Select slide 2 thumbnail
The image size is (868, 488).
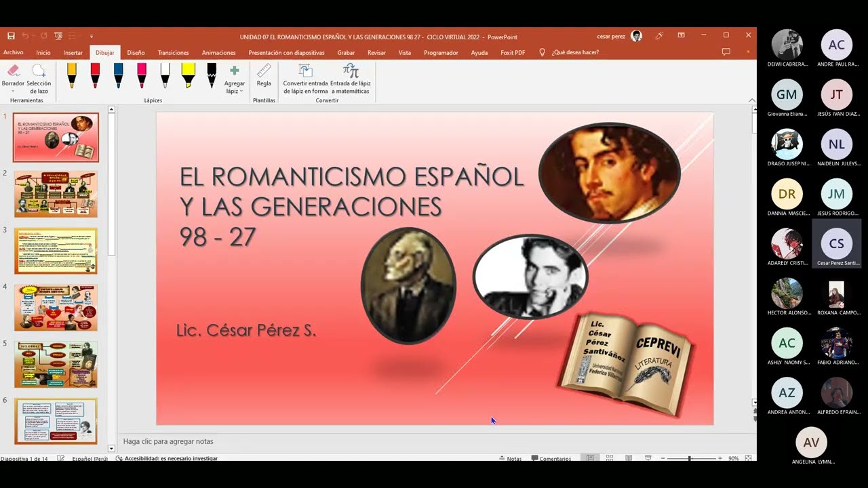click(x=56, y=194)
